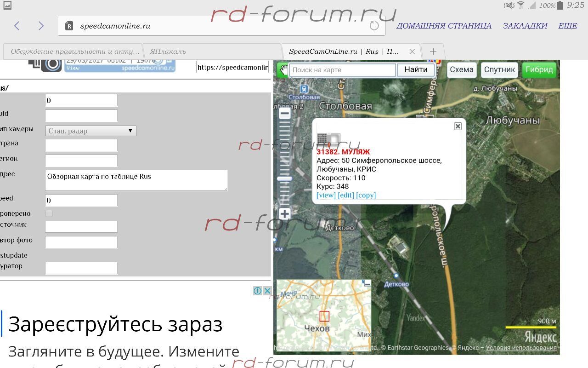The width and height of the screenshot is (588, 368).
Task: Open the camera type dropdown 'Стац. радар'
Action: (x=90, y=131)
